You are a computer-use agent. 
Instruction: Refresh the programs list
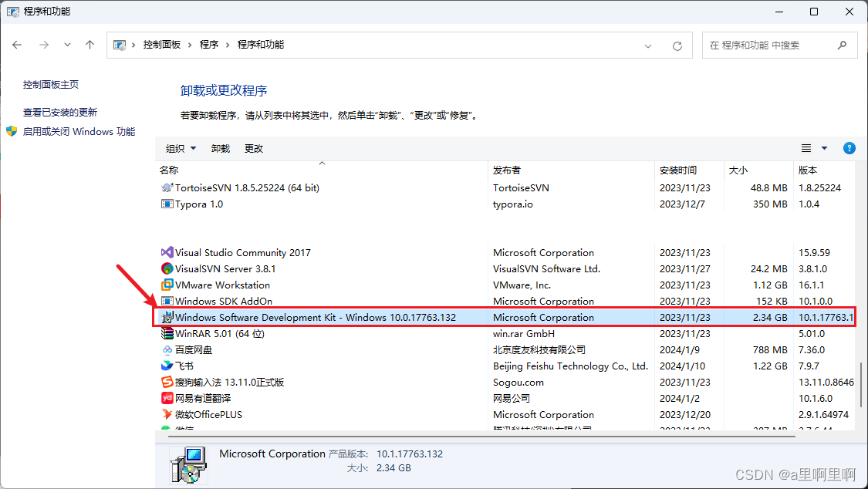(x=677, y=46)
